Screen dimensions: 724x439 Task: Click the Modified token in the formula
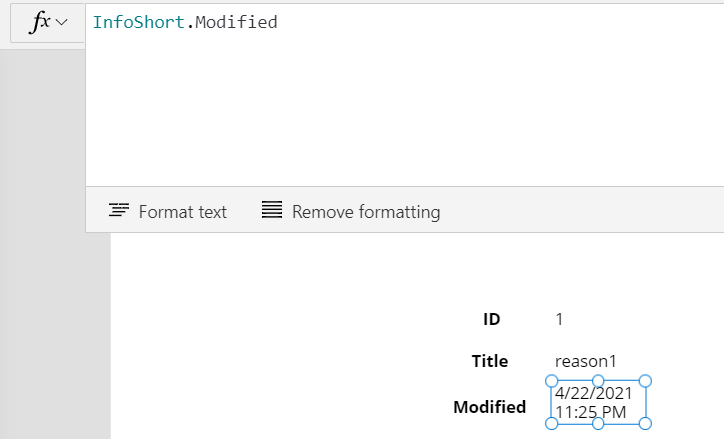point(236,22)
